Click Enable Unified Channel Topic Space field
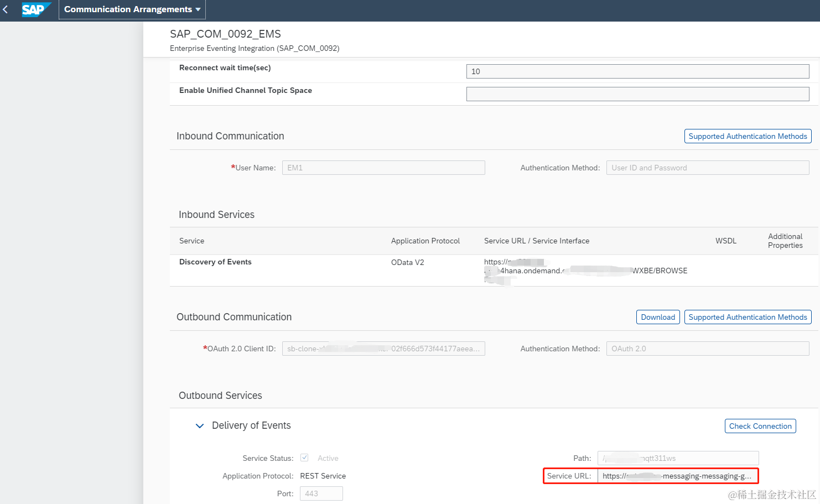 [x=637, y=94]
